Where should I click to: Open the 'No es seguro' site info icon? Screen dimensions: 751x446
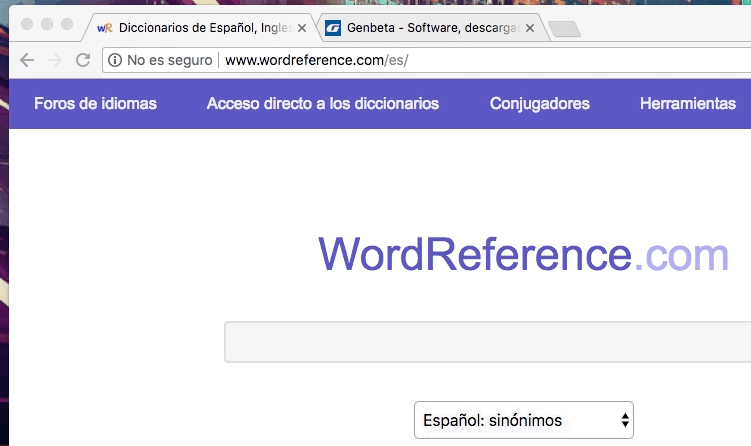(x=115, y=60)
